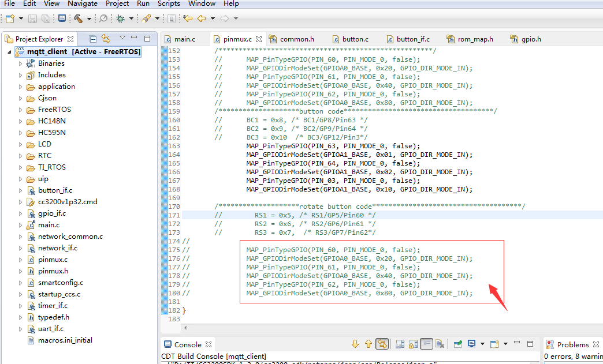This screenshot has height=364, width=603.
Task: Open the Back history dropdown arrow
Action: coord(213,18)
